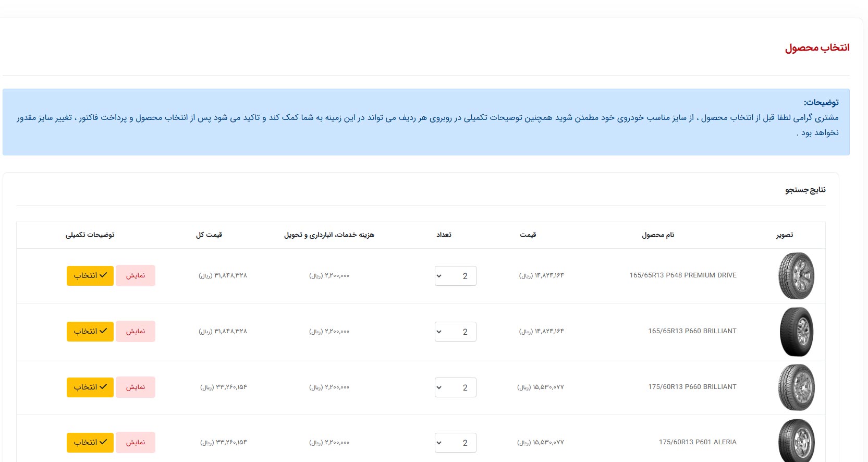Click total price of 165/65R13 P648 PREMIUM DRIVE

[223, 275]
